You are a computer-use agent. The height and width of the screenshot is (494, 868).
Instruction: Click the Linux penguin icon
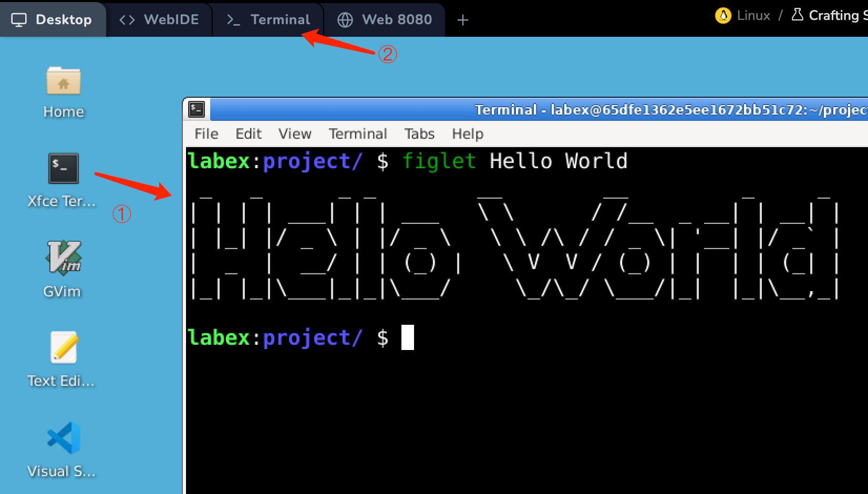[722, 15]
